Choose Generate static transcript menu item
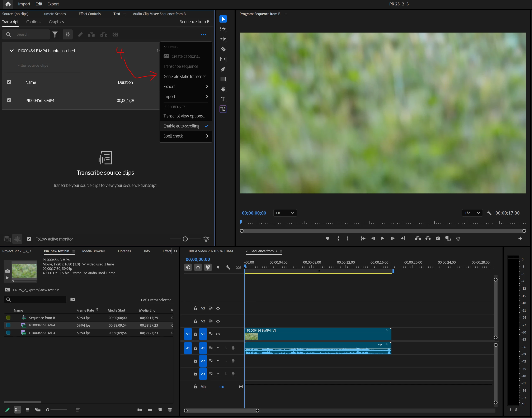This screenshot has height=418, width=532. tap(185, 77)
